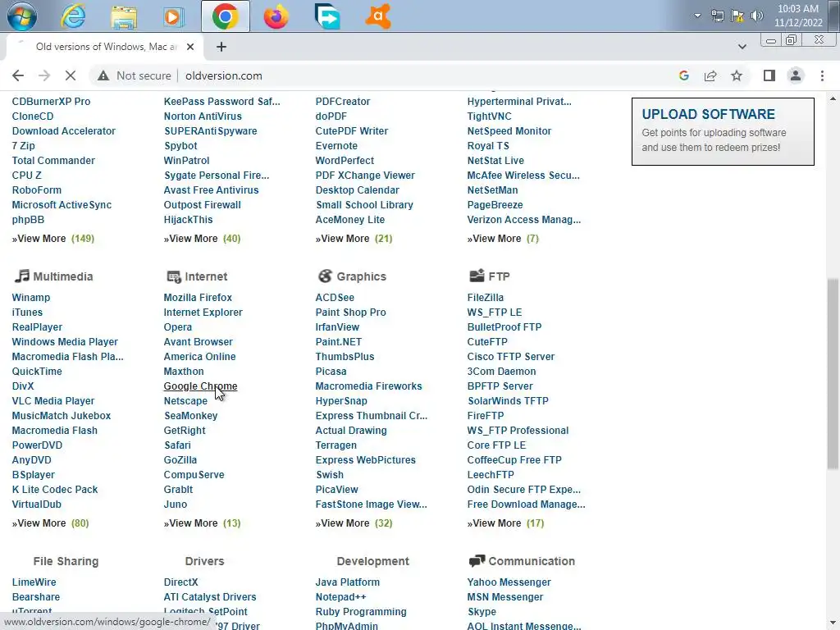Open the CuteFTP link
840x630 pixels.
[487, 342]
